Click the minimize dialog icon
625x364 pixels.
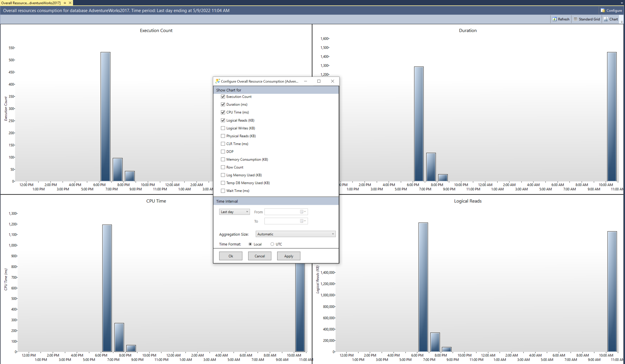click(x=305, y=81)
